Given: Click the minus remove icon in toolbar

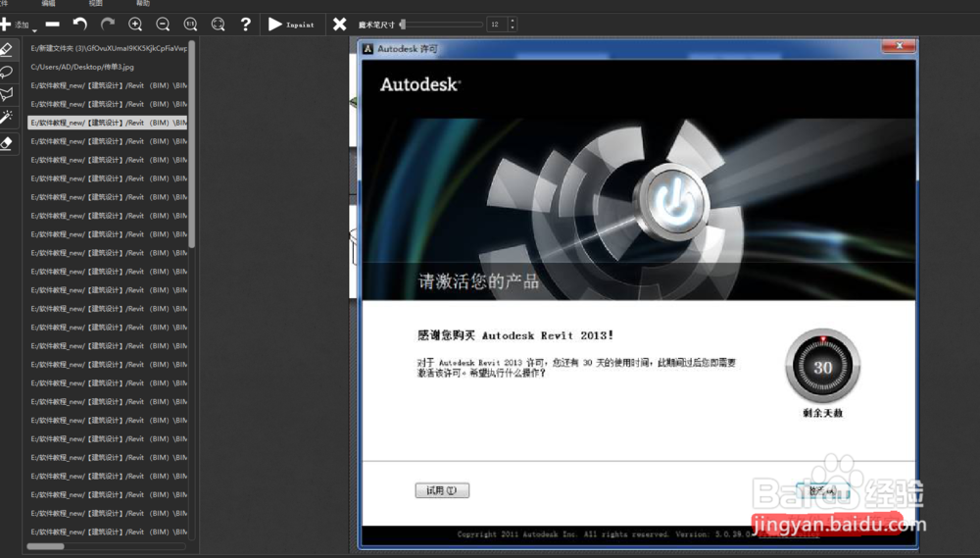Looking at the screenshot, I should click(53, 25).
